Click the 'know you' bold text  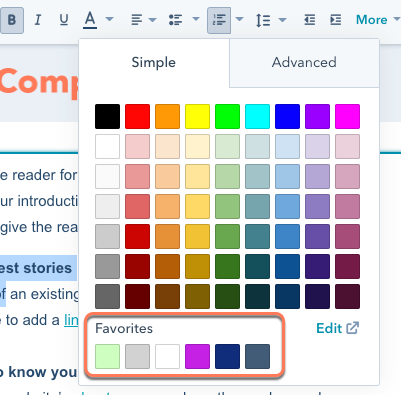pyautogui.click(x=42, y=372)
